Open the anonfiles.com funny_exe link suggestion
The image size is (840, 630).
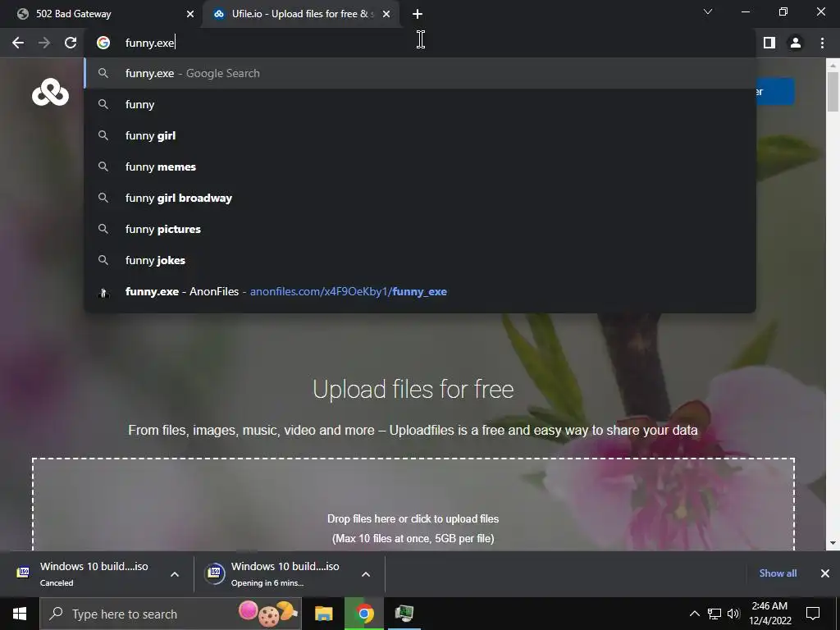[421, 291]
